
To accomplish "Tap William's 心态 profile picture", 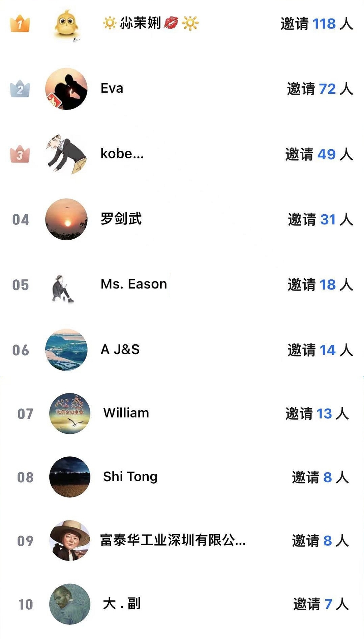I will [70, 414].
